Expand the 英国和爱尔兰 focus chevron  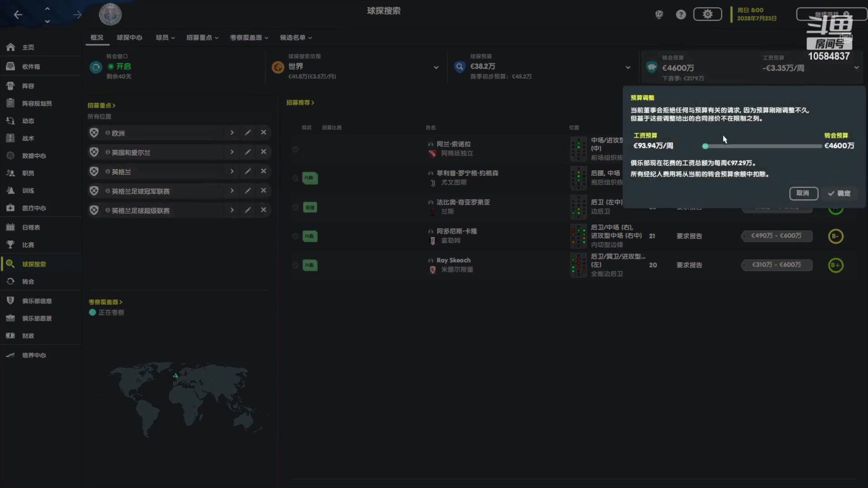[x=232, y=152]
